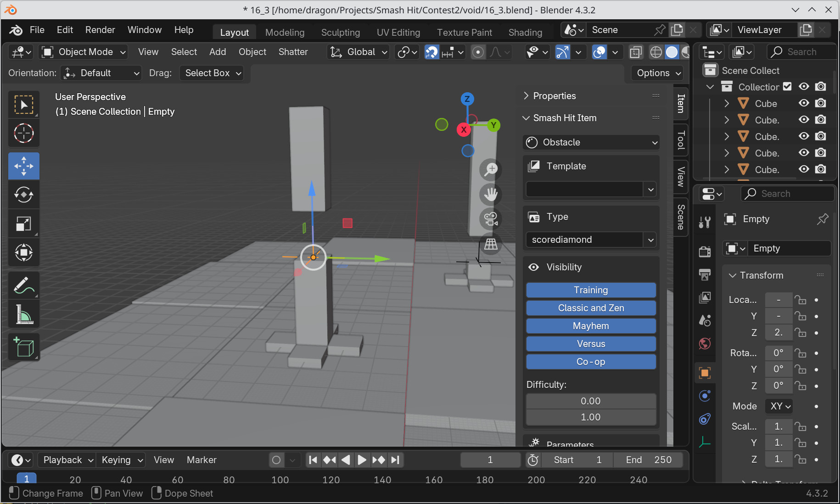Activate the Rotate tool

click(23, 194)
